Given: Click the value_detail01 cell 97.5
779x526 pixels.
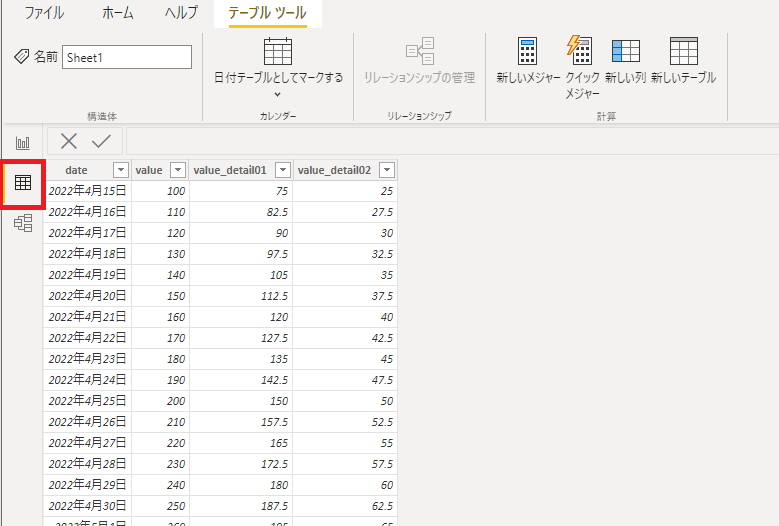Looking at the screenshot, I should pos(241,254).
